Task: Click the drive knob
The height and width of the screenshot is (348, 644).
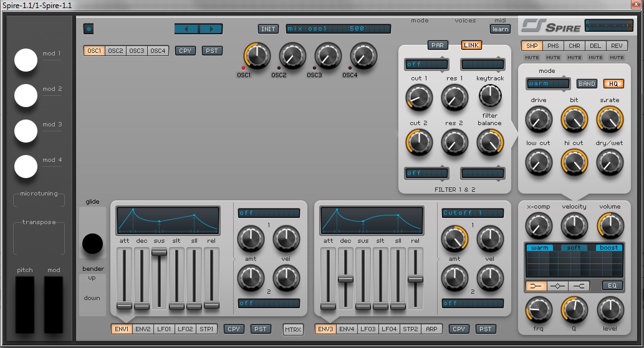Action: point(539,120)
